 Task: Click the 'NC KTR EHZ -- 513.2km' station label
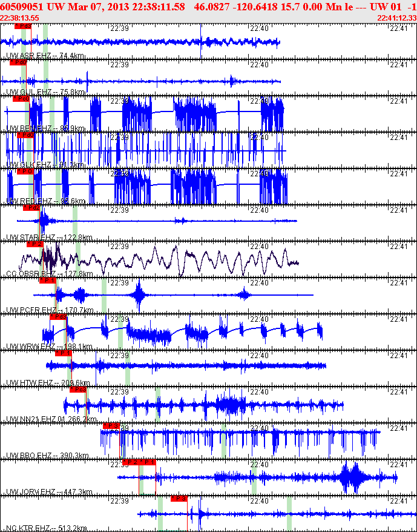pyautogui.click(x=47, y=528)
